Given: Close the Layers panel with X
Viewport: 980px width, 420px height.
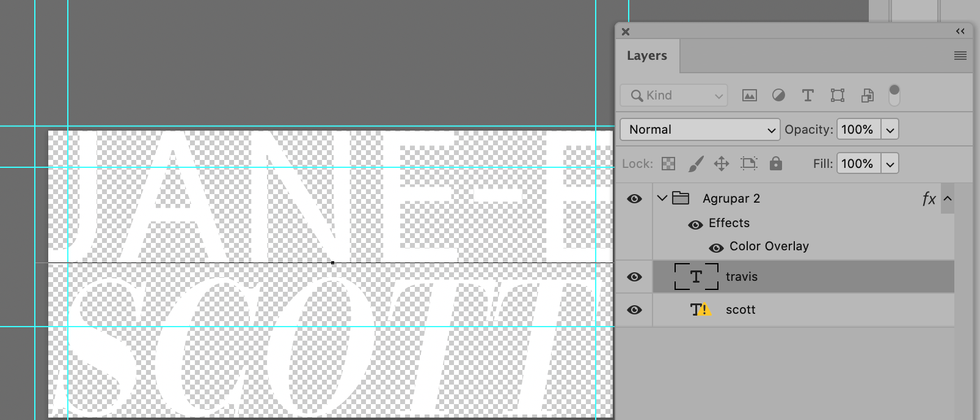Looking at the screenshot, I should click(626, 32).
